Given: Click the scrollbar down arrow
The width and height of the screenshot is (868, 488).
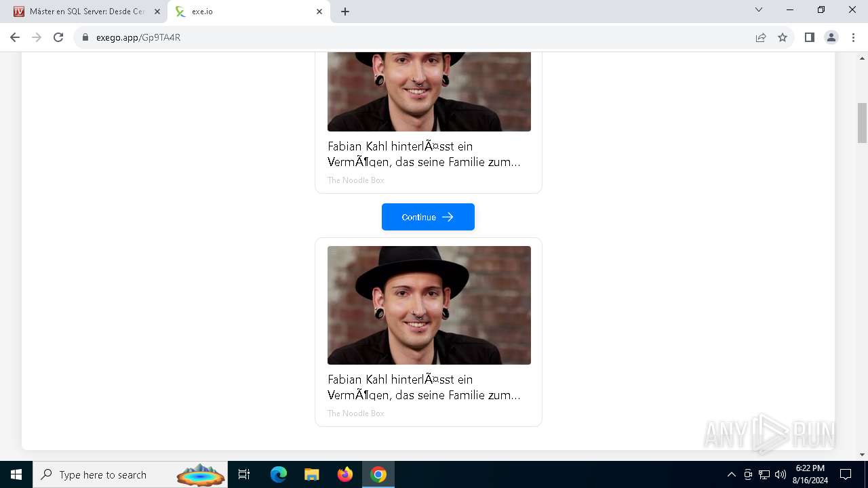Looking at the screenshot, I should (x=862, y=455).
